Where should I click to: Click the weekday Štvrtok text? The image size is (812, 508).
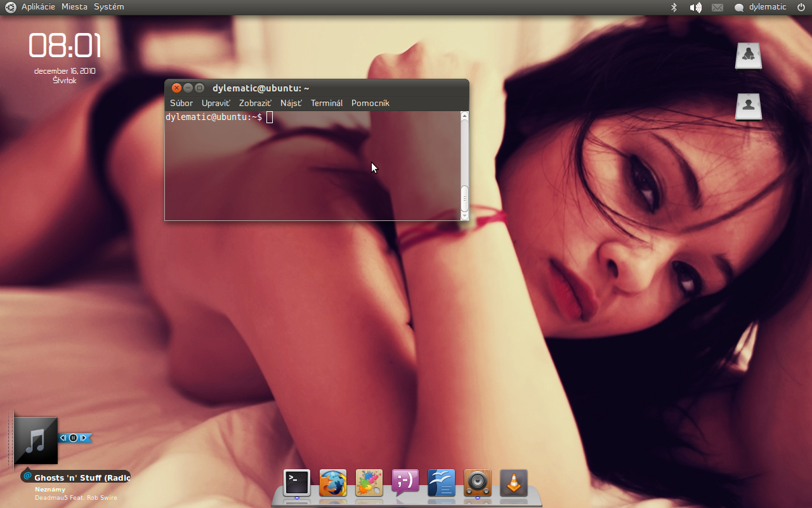click(x=65, y=81)
